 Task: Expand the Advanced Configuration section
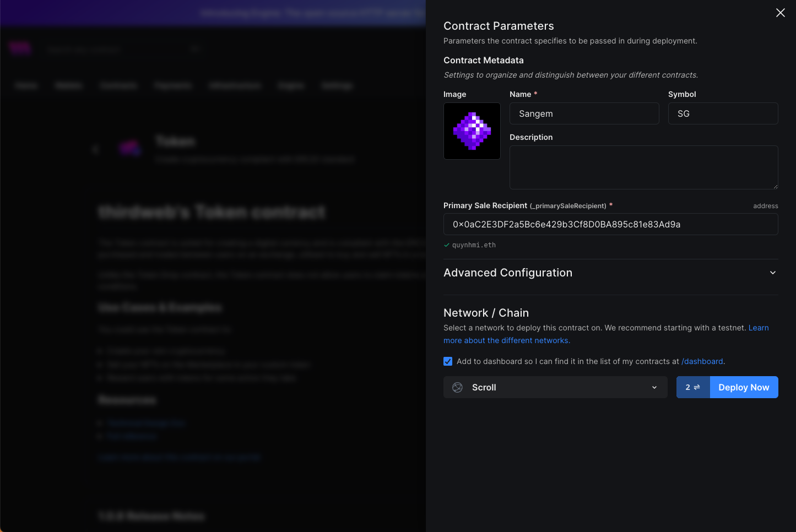611,273
